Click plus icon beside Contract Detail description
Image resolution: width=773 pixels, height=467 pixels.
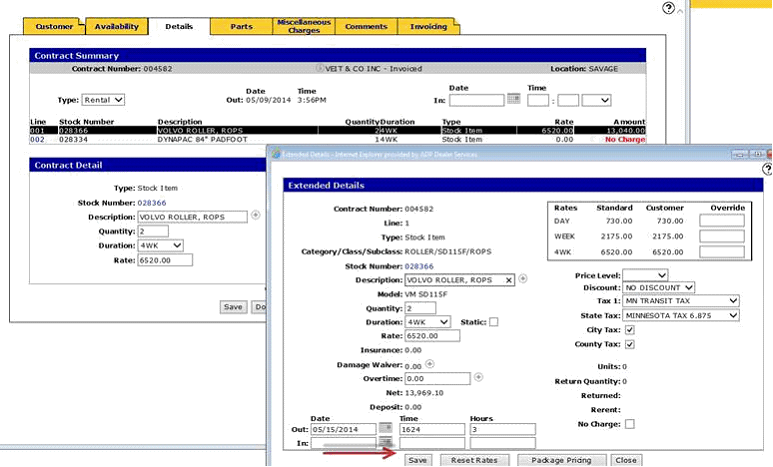(255, 215)
